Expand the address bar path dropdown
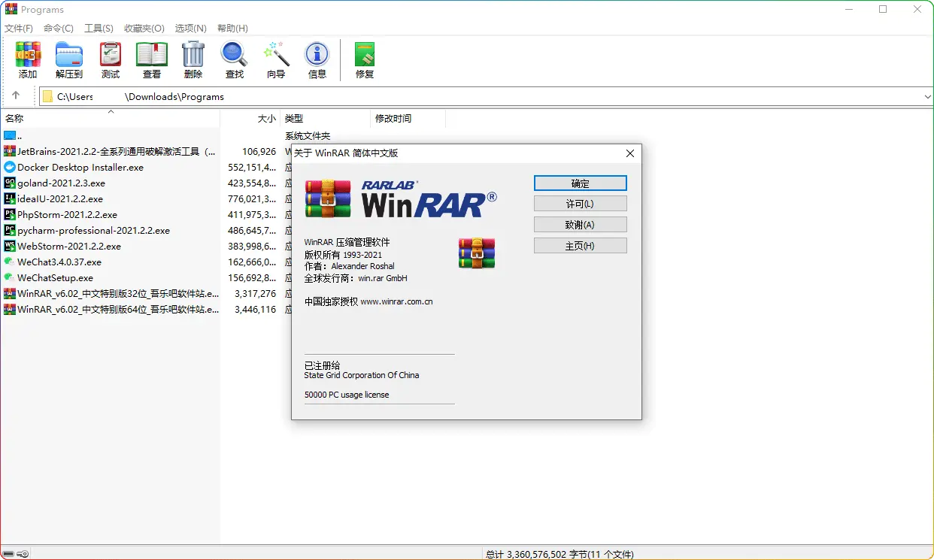934x560 pixels. (x=926, y=97)
